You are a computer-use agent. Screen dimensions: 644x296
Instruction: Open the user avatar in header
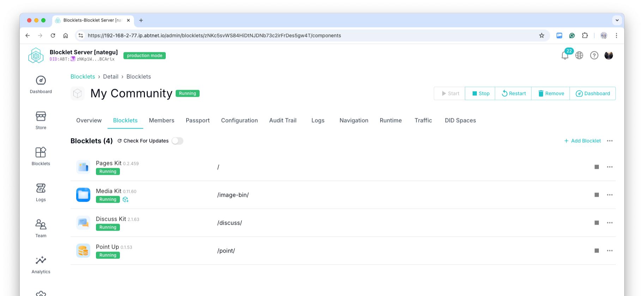coord(608,55)
